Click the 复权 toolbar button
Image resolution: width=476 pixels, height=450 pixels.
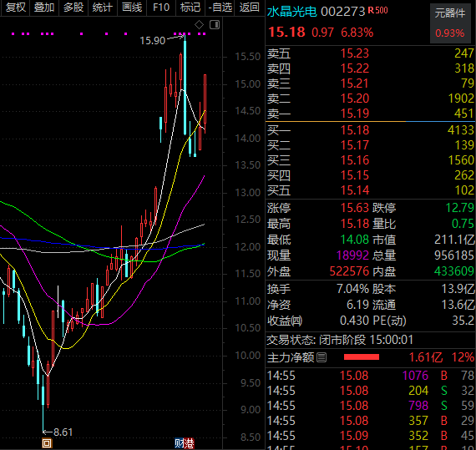[x=15, y=8]
